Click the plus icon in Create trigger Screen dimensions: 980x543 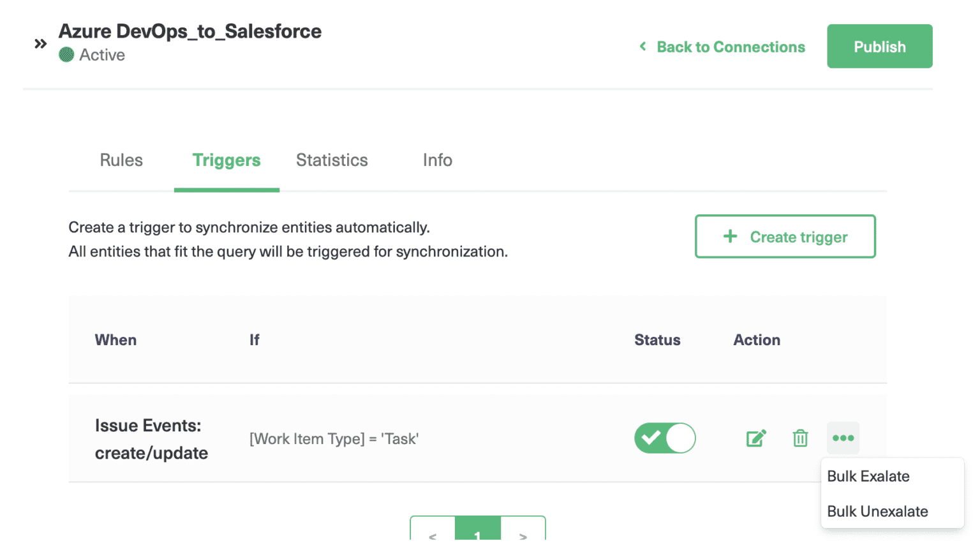[x=730, y=237]
